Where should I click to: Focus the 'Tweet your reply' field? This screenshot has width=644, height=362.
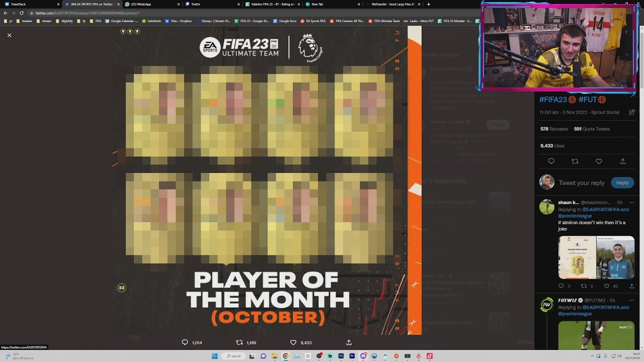click(582, 183)
